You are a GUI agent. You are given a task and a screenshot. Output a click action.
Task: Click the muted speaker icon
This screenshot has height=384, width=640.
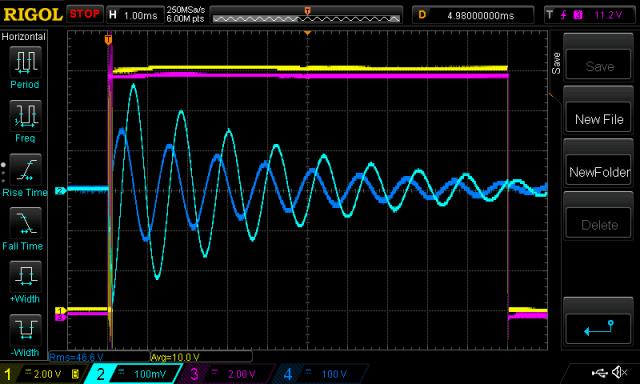pos(620,372)
